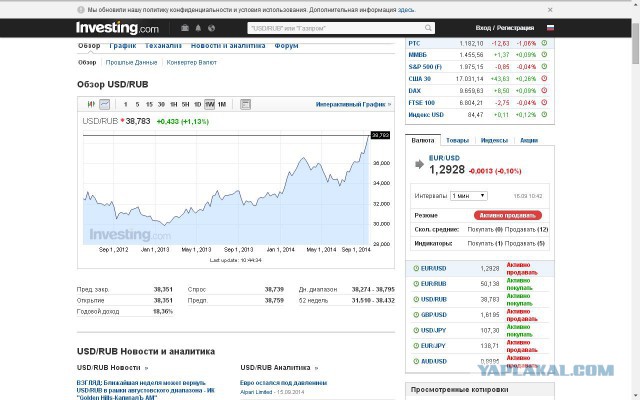This screenshot has height=400, width=640.
Task: Open США 30 index quote
Action: (x=419, y=79)
